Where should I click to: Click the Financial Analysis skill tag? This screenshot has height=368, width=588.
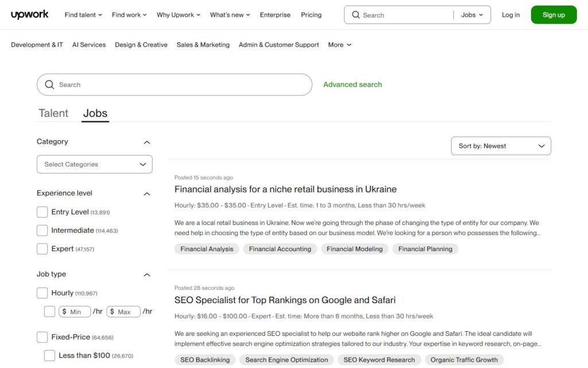click(207, 249)
